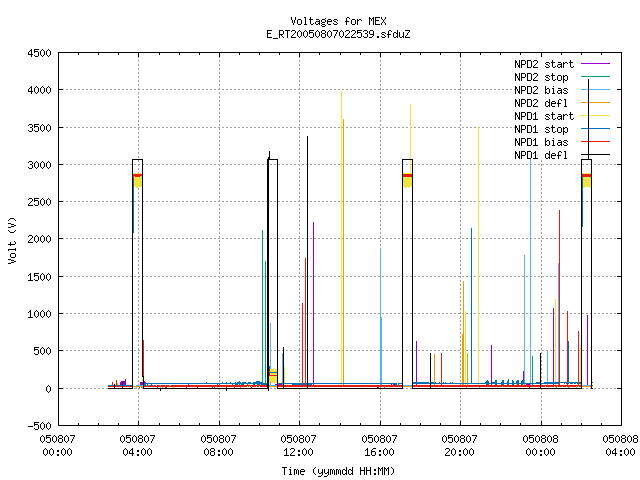This screenshot has height=480, width=640.
Task: Click the black NPD1 defl legend line
Action: click(x=596, y=155)
